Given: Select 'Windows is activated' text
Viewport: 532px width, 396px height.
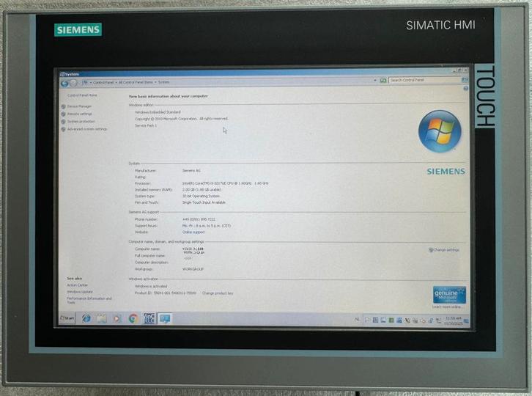Looking at the screenshot, I should pyautogui.click(x=151, y=286).
